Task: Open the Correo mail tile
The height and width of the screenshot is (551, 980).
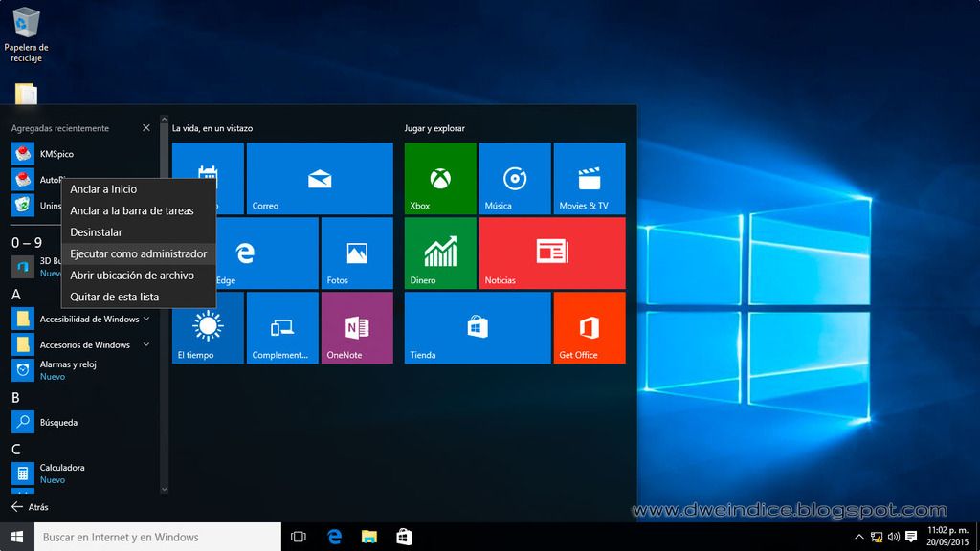Action: [320, 178]
